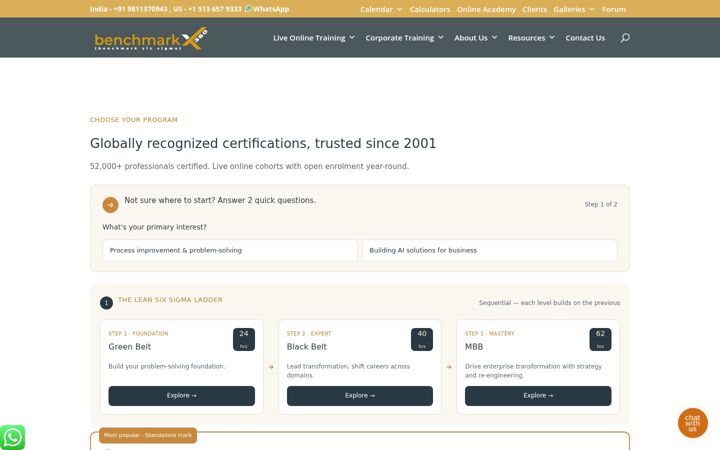The image size is (720, 450).
Task: Click 'STEP 2 · EXPERT' label
Action: pos(309,333)
